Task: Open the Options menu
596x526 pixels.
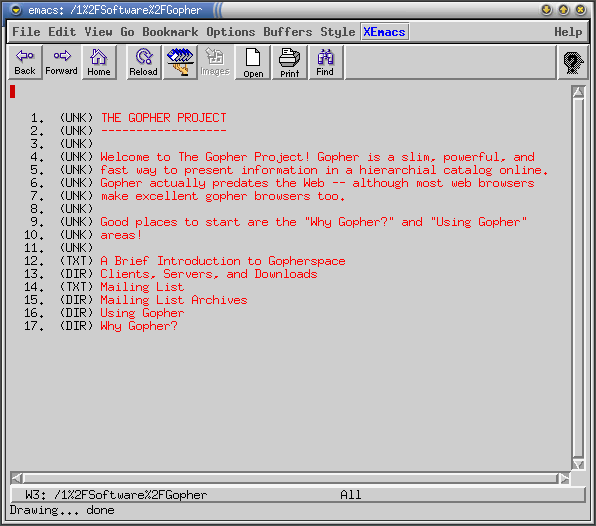Action: 231,32
